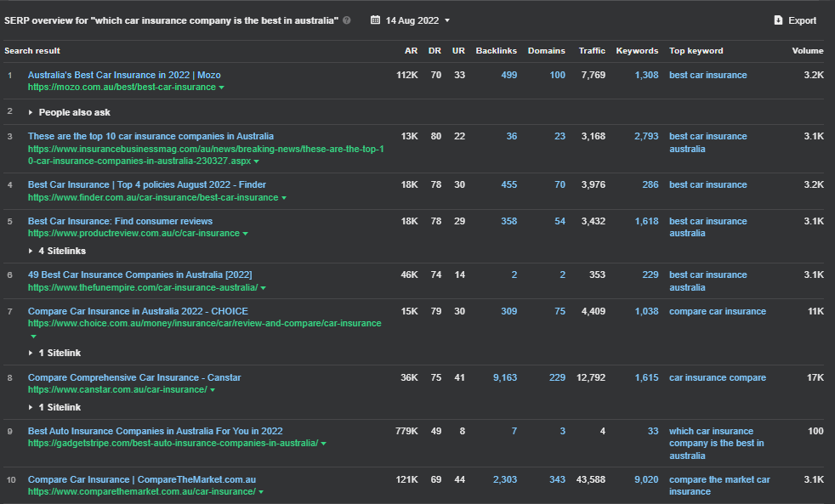Click top keyword 'which car insurance company is the best'

tap(716, 444)
